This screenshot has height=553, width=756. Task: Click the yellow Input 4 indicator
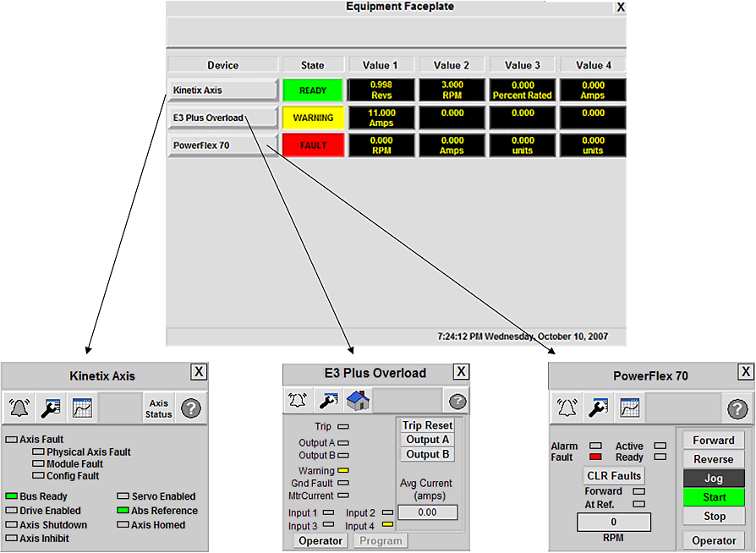click(387, 524)
